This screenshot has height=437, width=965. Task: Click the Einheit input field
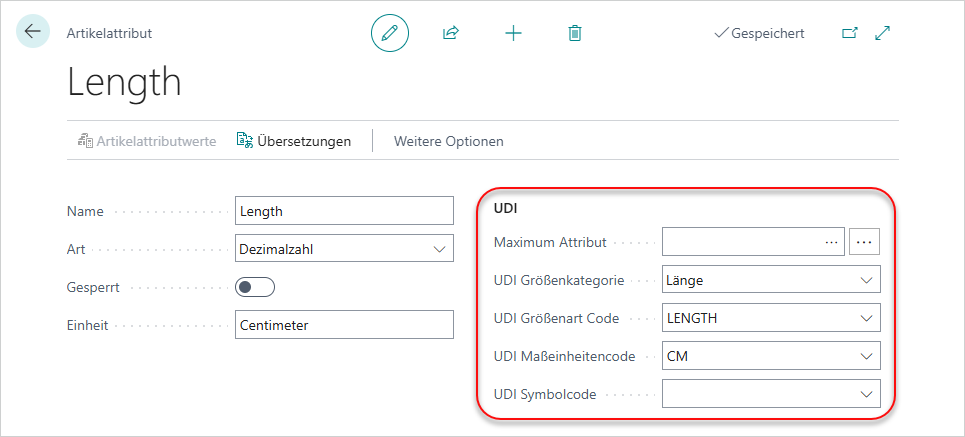(344, 325)
